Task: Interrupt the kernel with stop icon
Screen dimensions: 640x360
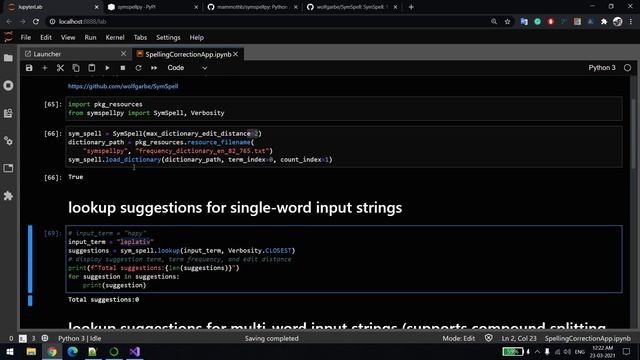Action: pos(122,68)
